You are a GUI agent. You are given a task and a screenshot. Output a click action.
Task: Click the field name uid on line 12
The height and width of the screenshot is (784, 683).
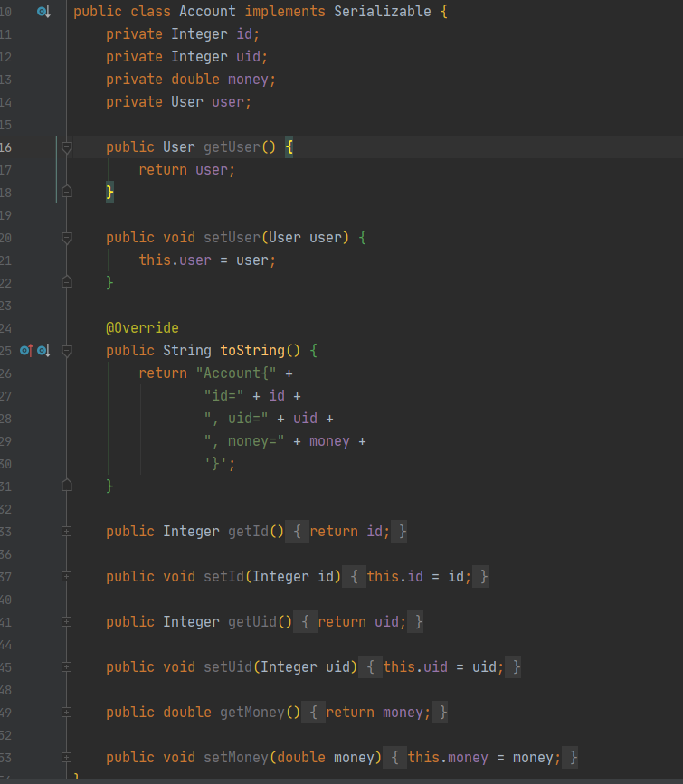[248, 56]
